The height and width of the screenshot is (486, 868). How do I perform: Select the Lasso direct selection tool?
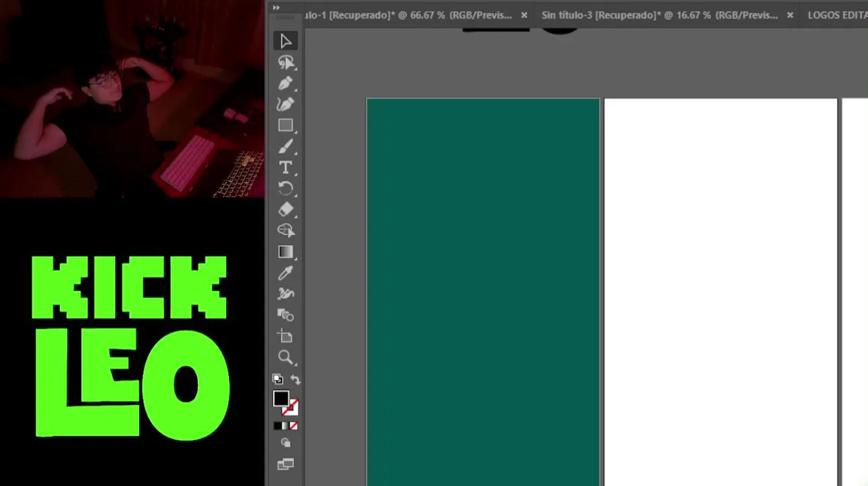286,63
